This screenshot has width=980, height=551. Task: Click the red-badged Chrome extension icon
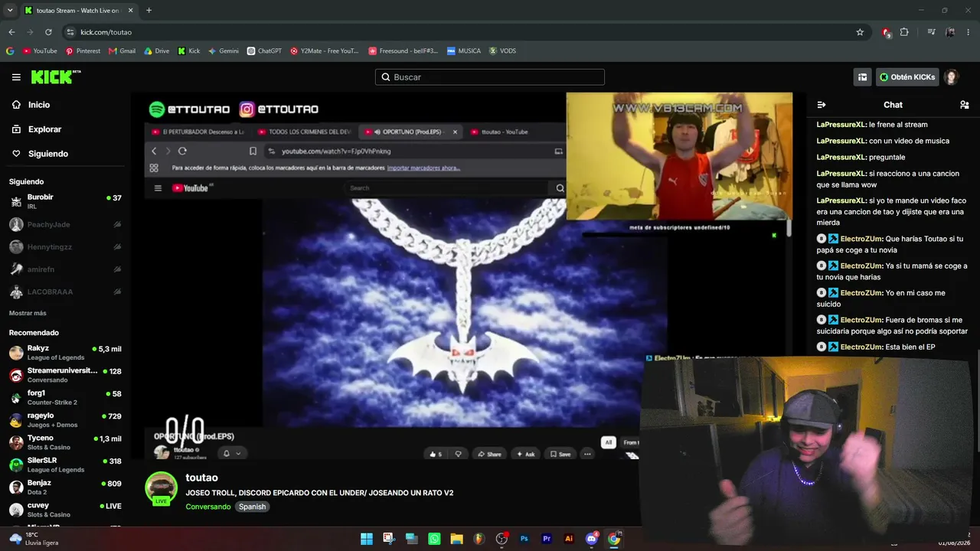coord(886,32)
